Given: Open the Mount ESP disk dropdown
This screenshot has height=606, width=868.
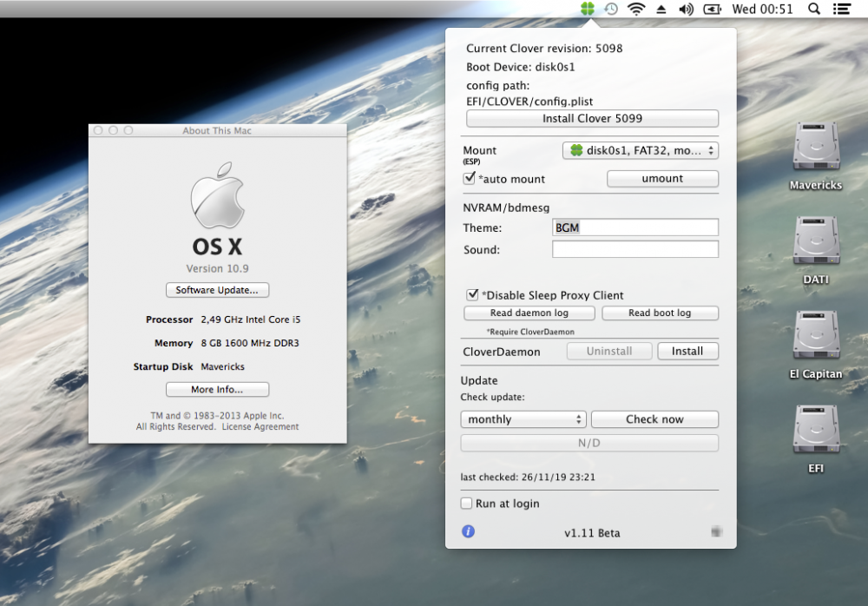Looking at the screenshot, I should (641, 151).
